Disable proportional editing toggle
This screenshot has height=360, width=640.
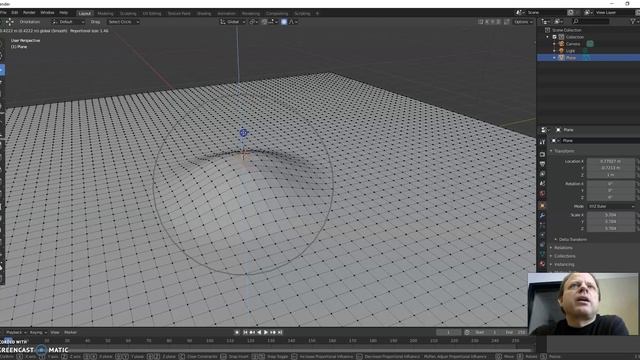284,22
